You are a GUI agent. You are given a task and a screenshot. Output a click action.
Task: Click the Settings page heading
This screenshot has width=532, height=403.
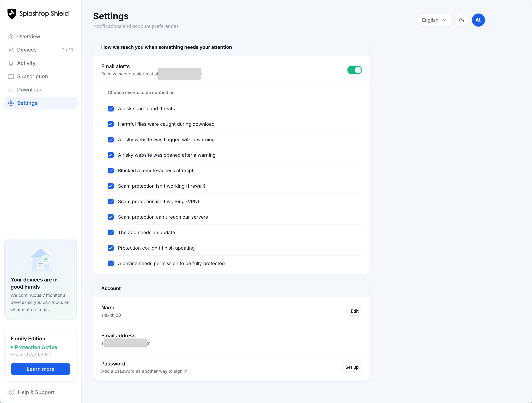point(111,16)
